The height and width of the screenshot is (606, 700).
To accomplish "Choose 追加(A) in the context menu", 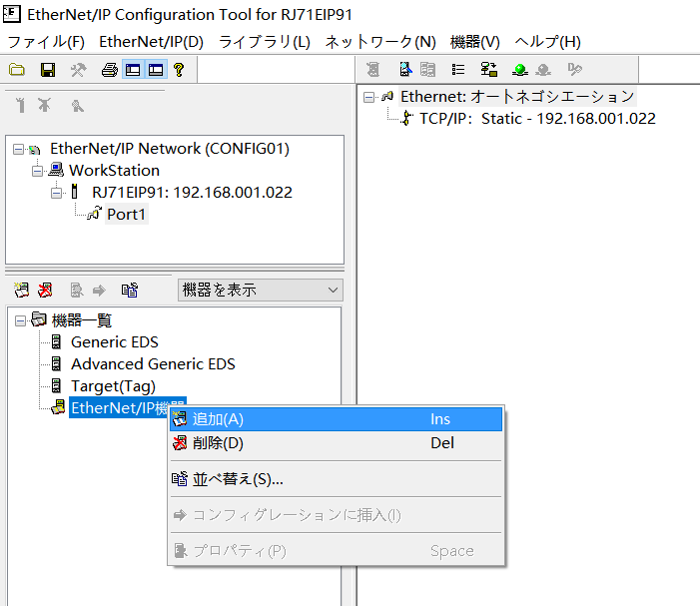I will [337, 419].
